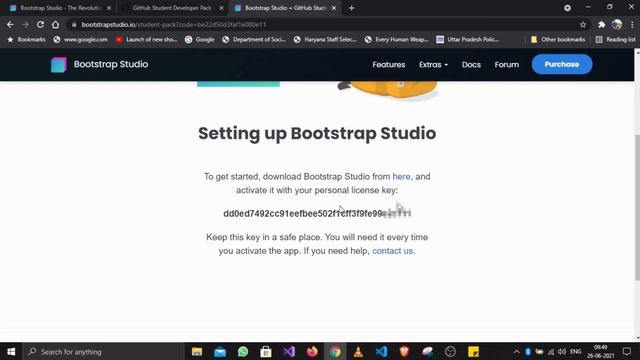
Task: Open the volume control in the tray
Action: tap(562, 351)
